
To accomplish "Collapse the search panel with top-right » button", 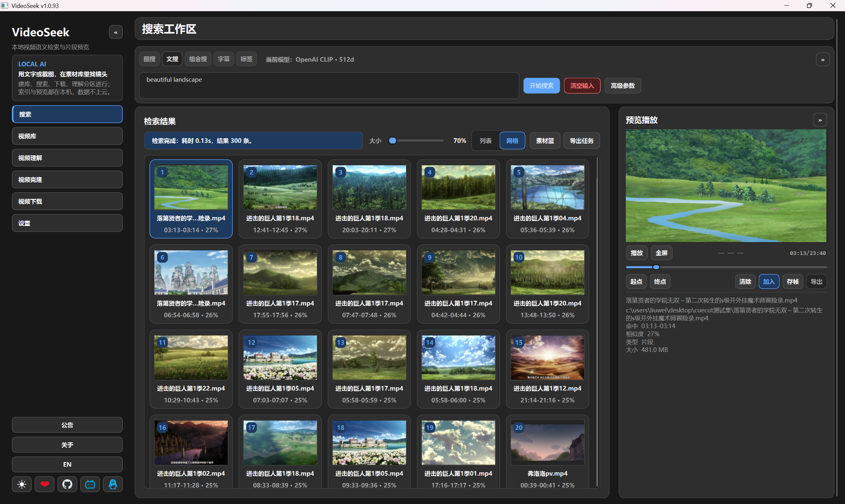I will [823, 59].
